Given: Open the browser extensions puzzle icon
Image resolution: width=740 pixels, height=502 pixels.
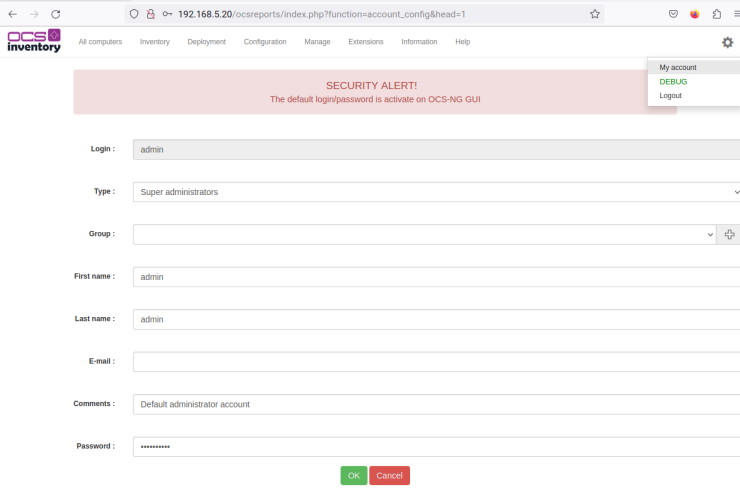Looking at the screenshot, I should 717,14.
